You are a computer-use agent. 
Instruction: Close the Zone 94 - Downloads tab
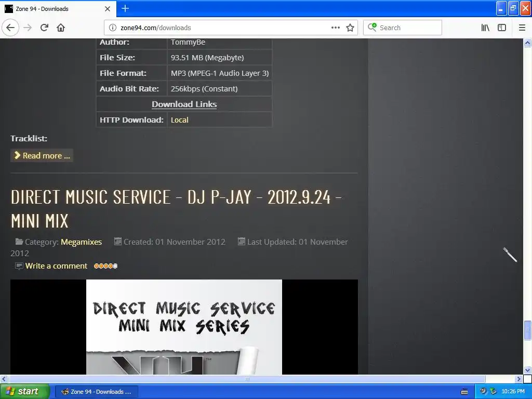point(108,9)
